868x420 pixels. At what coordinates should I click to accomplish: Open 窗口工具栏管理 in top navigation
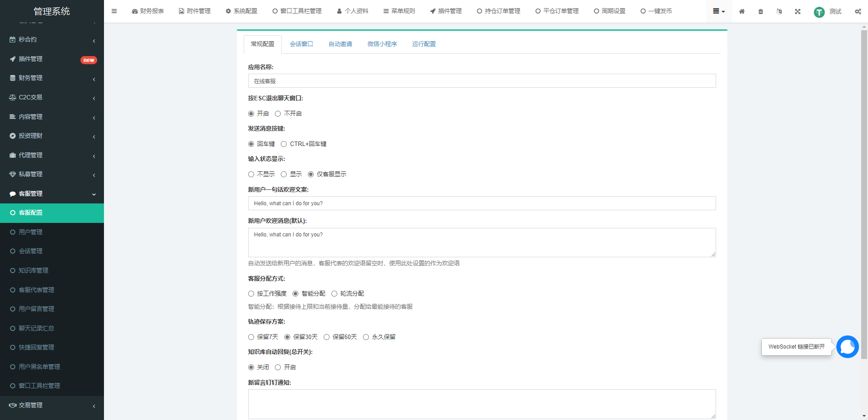coord(297,11)
